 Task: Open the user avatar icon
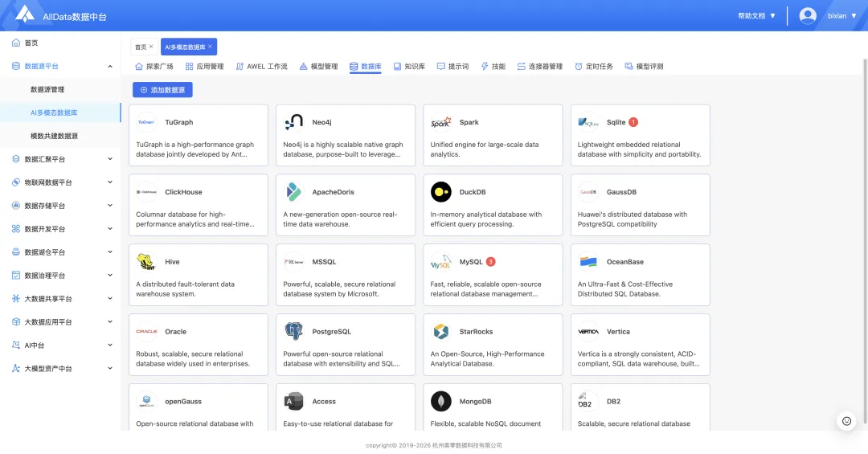(808, 15)
